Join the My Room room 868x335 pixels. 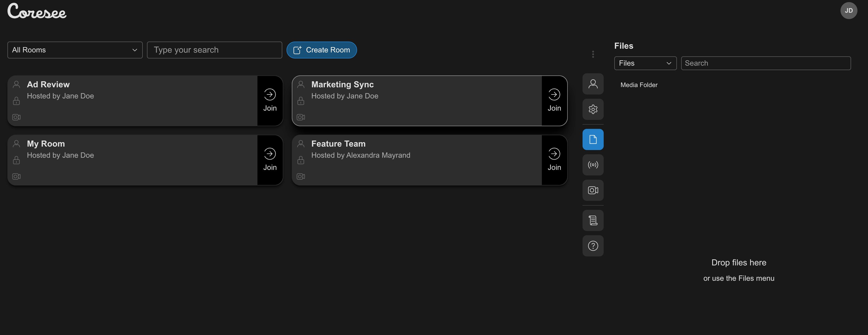[x=270, y=160]
